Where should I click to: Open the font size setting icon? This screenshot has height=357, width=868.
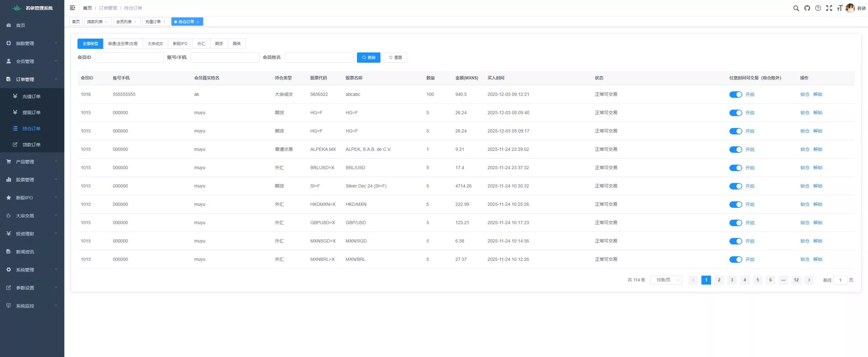[840, 8]
